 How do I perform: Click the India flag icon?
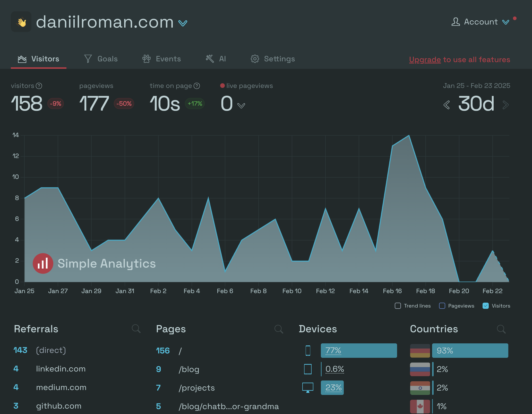point(420,388)
